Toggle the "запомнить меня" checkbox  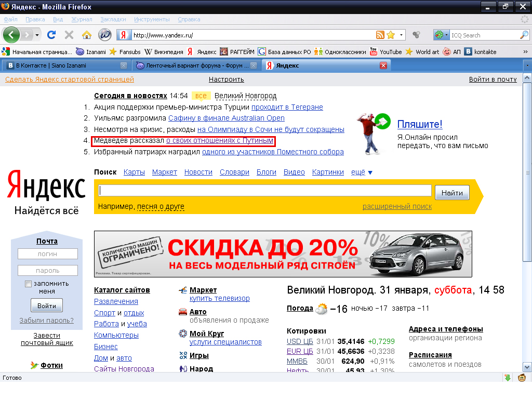click(29, 284)
